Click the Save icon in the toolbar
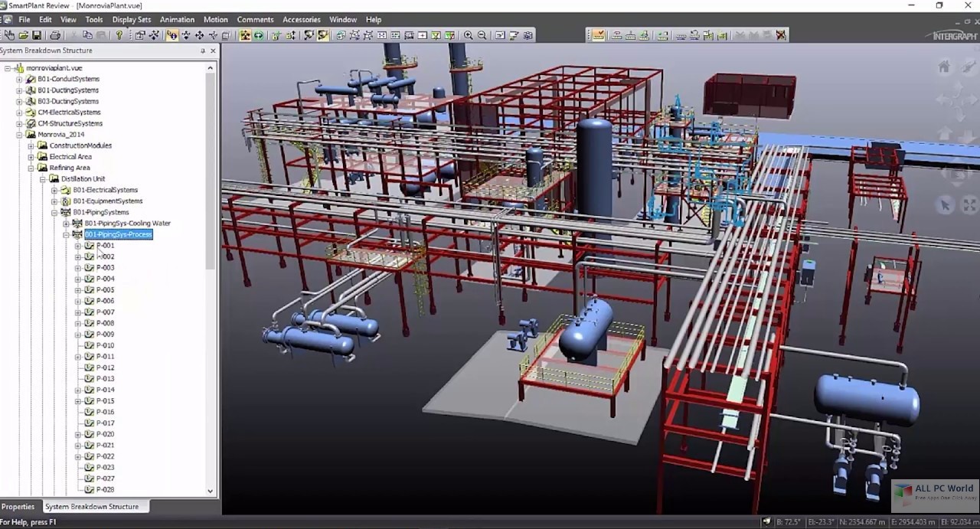The image size is (980, 529). point(37,35)
